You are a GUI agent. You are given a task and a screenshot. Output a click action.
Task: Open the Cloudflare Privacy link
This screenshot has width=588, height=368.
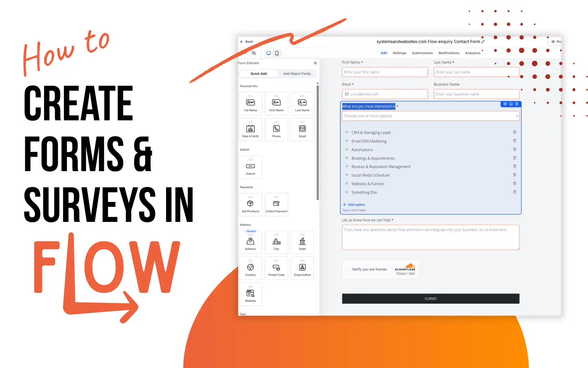coord(401,273)
